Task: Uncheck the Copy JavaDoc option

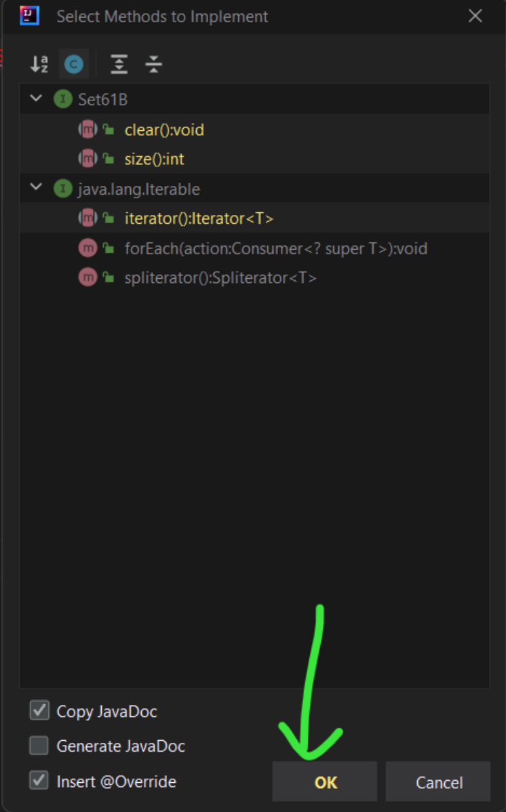Action: click(39, 711)
